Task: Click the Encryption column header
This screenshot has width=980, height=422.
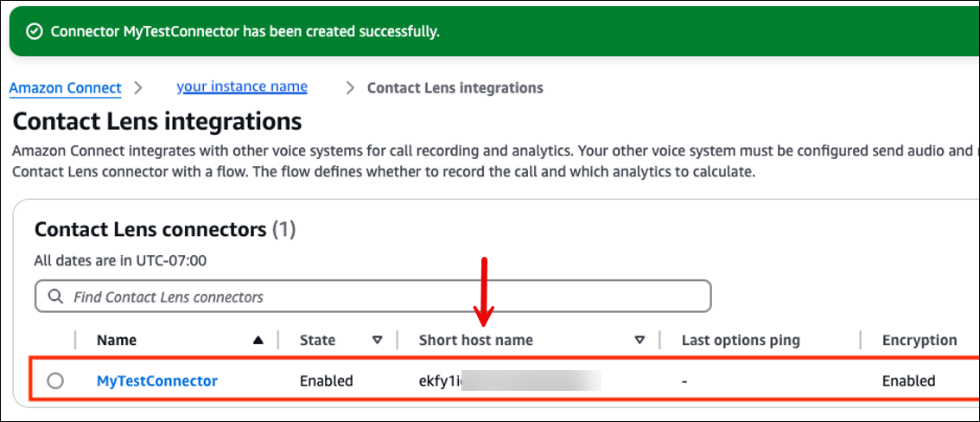Action: point(919,341)
